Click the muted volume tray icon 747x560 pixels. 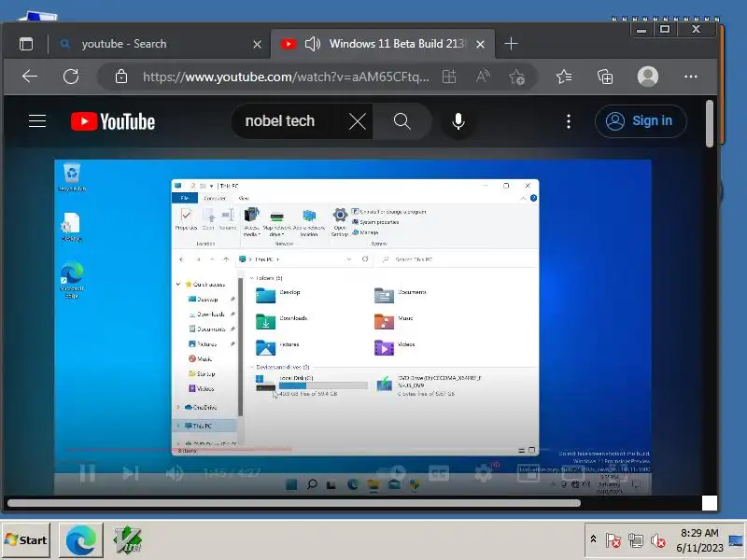coord(658,540)
